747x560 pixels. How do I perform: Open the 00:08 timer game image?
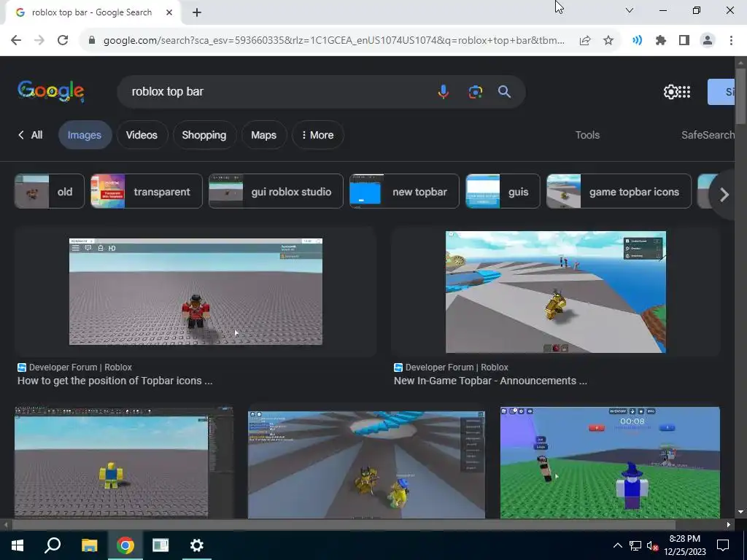[x=610, y=462]
